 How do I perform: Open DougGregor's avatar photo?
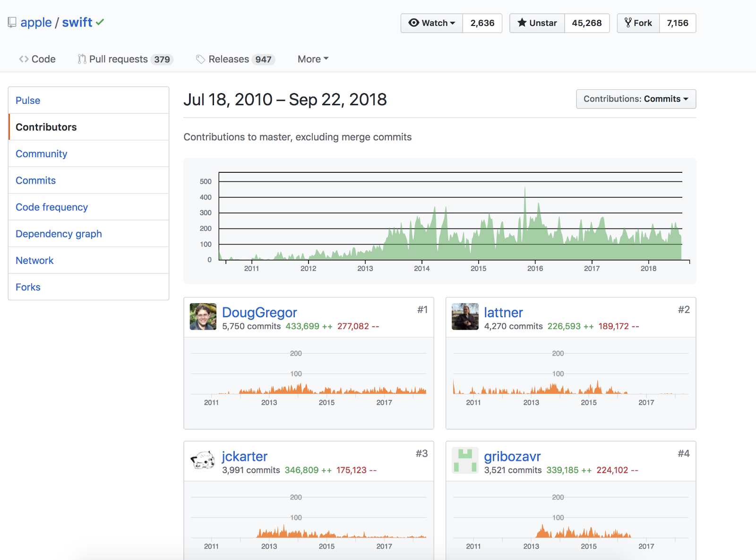click(x=203, y=316)
